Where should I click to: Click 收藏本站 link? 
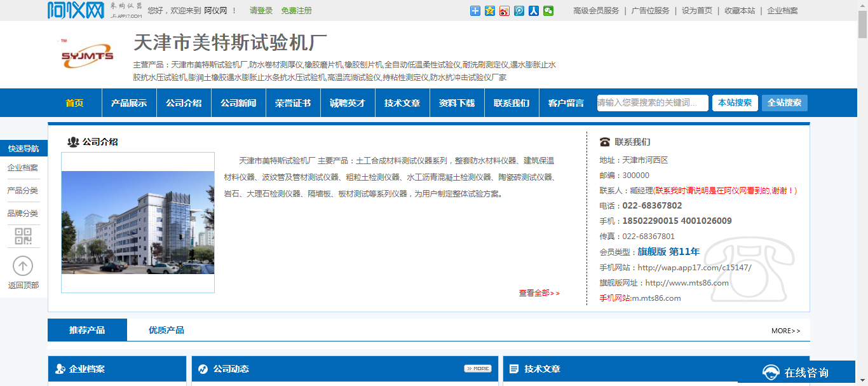click(740, 11)
